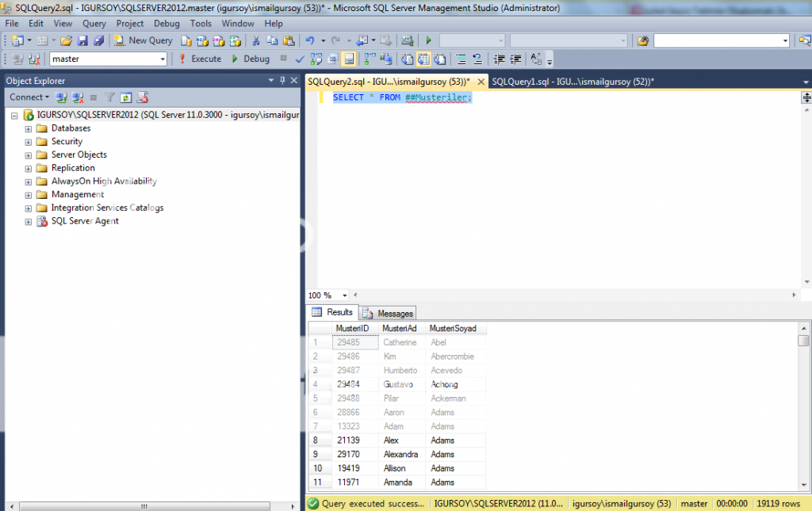This screenshot has height=511, width=812.
Task: Click the Object Explorer filter funnel icon
Action: pyautogui.click(x=110, y=97)
